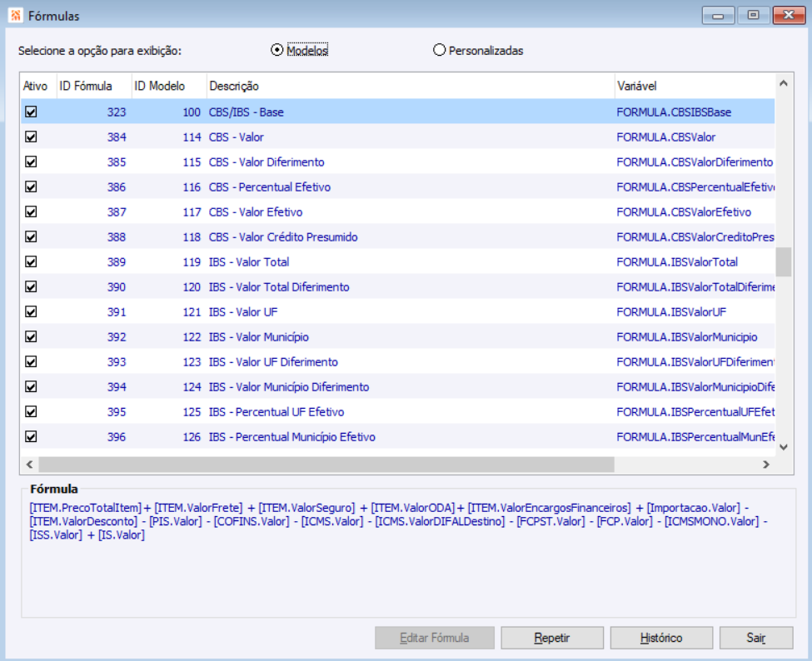Toggle Ativo checkbox for IBS - Percentual UF Efetivo
The image size is (812, 661).
click(31, 411)
